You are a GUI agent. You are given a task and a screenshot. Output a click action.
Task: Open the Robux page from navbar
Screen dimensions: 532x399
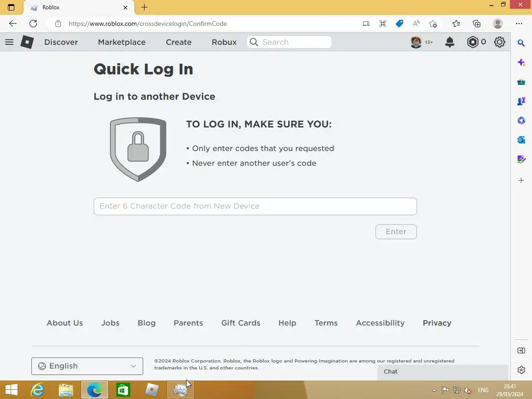point(224,42)
